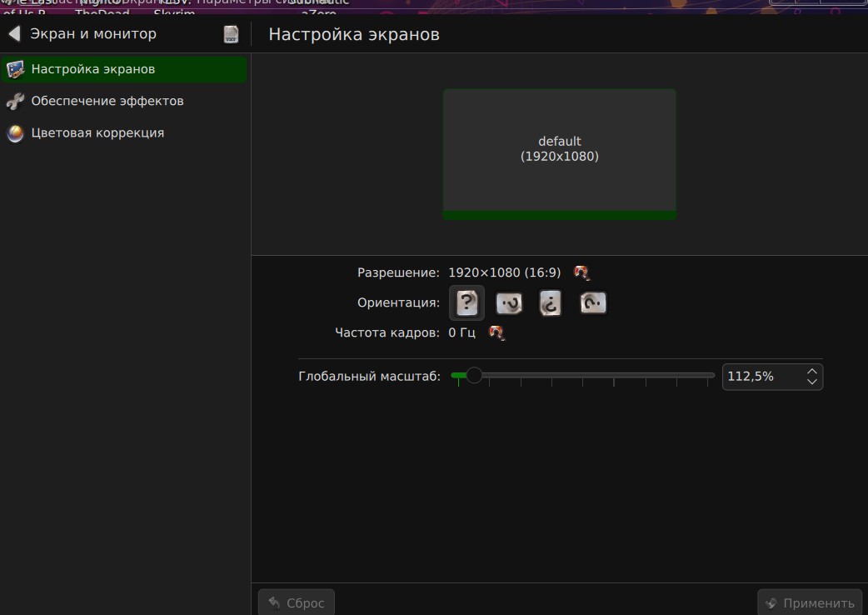Select the normal orientation button

pos(466,302)
